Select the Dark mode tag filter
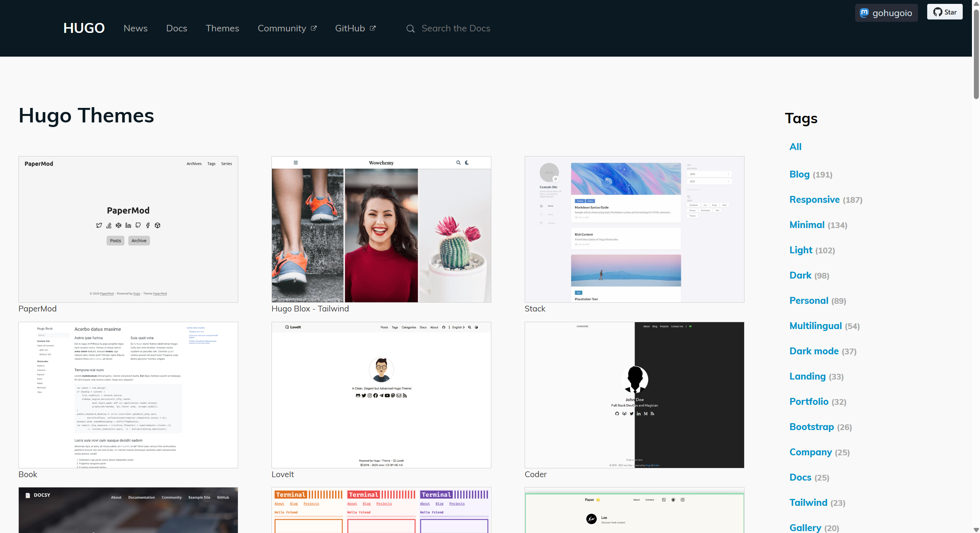Viewport: 980px width, 533px height. pos(814,351)
